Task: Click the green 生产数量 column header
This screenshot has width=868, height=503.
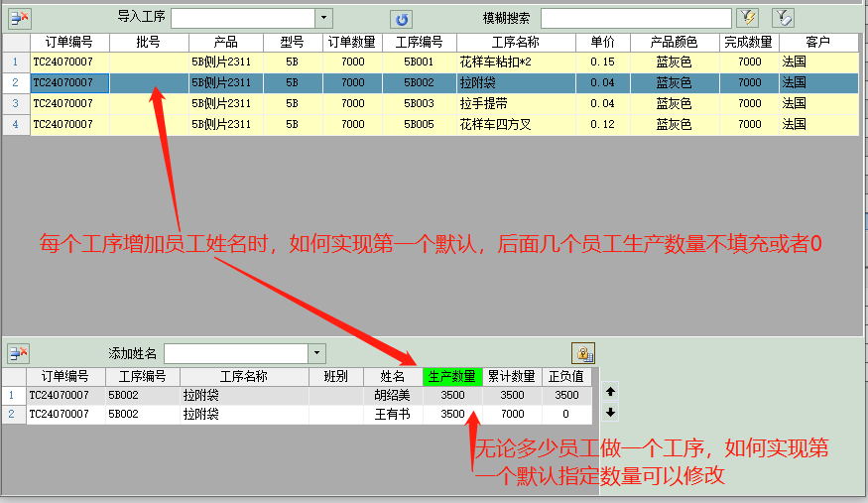Action: point(452,377)
